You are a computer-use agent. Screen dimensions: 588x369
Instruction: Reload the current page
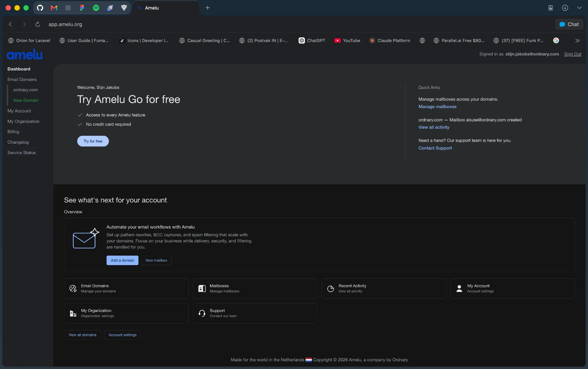(38, 24)
